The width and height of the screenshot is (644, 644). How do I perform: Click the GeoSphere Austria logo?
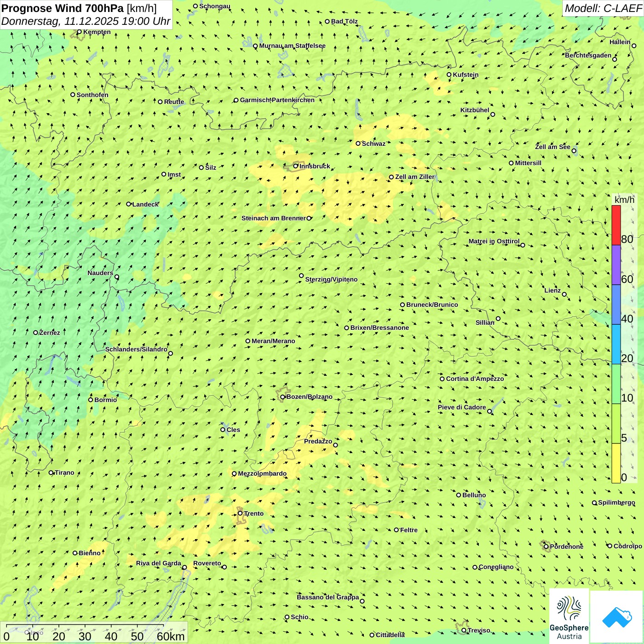569,616
